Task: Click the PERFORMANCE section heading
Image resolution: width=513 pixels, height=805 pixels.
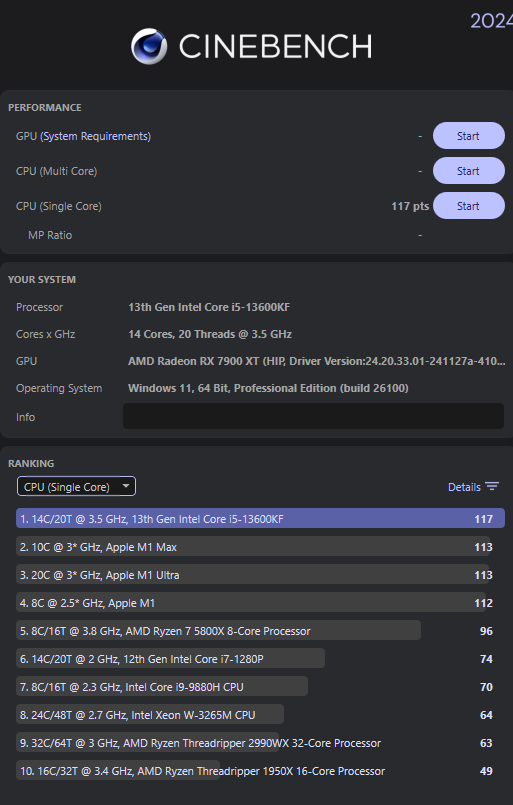Action: pos(45,107)
